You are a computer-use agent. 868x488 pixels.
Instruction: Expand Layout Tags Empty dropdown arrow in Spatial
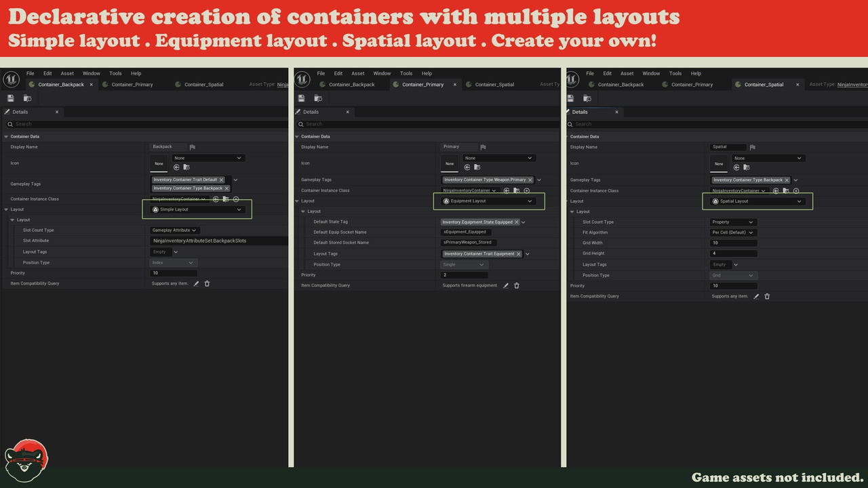pos(736,265)
